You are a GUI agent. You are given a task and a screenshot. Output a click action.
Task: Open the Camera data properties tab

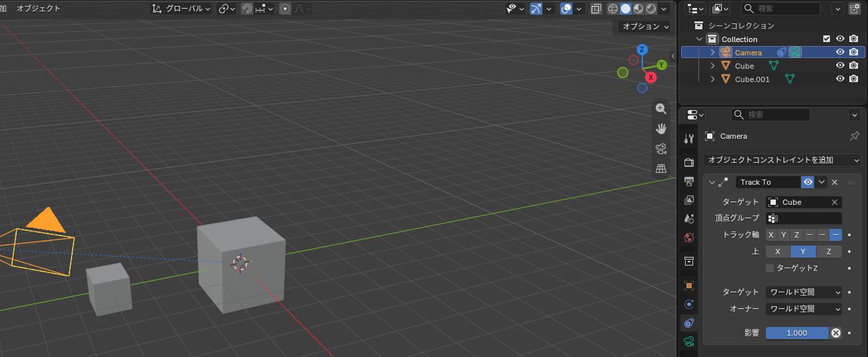(689, 342)
